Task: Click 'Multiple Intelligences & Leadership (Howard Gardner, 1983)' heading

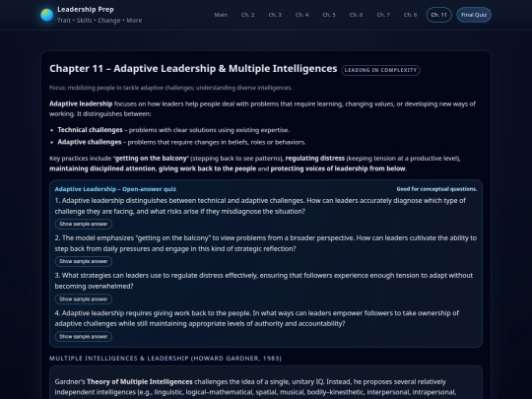Action: 166,359
